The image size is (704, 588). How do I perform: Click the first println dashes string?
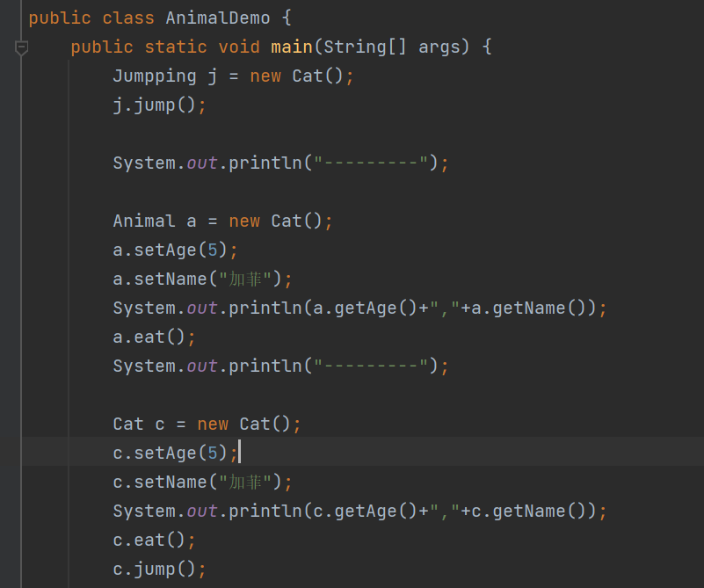(376, 163)
